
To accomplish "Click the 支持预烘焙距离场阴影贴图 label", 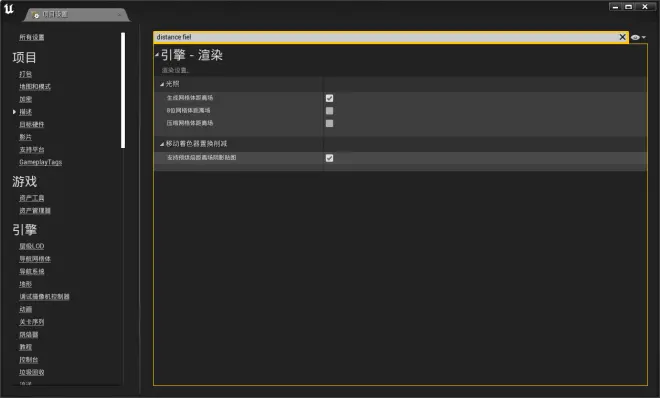I will click(x=202, y=158).
